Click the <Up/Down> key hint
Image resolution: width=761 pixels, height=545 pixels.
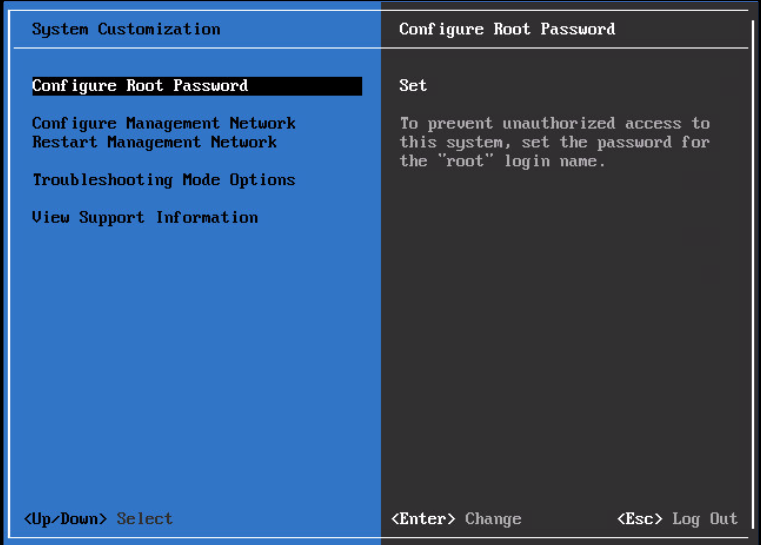click(x=65, y=518)
